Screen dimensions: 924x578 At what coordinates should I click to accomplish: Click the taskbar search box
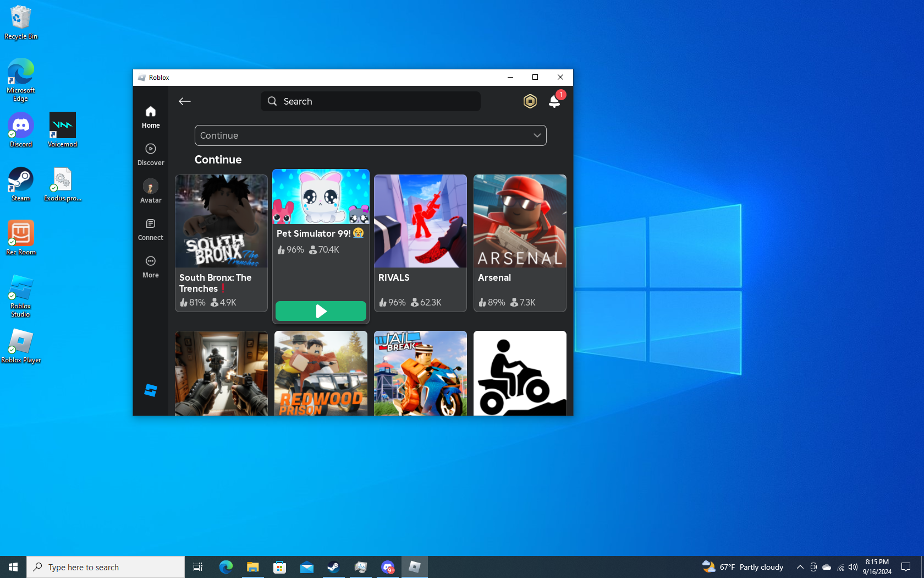pyautogui.click(x=106, y=567)
